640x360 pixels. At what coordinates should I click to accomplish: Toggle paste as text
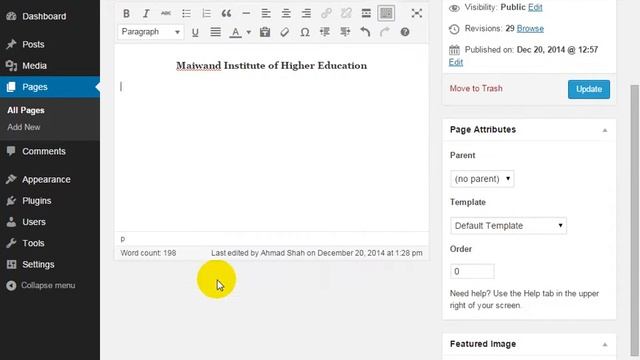coord(265,32)
